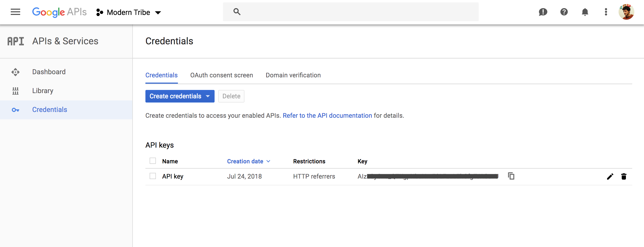Toggle the select-all checkbox in header
Viewport: 644px width, 247px height.
pyautogui.click(x=153, y=161)
